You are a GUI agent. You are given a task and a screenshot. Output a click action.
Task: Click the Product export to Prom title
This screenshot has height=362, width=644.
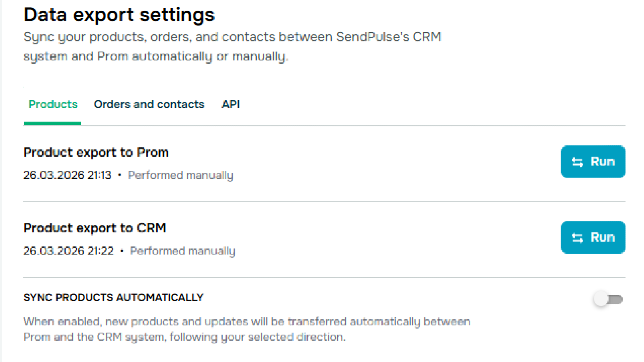(x=96, y=152)
